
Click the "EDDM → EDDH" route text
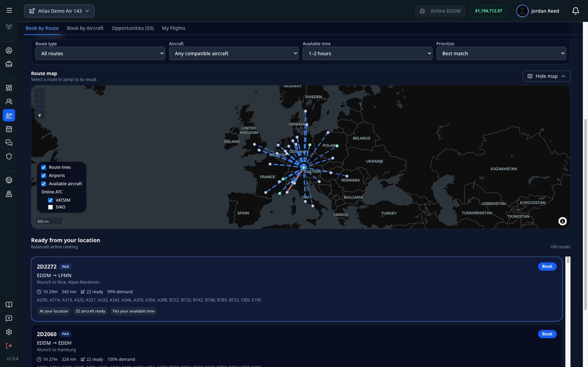pyautogui.click(x=54, y=343)
